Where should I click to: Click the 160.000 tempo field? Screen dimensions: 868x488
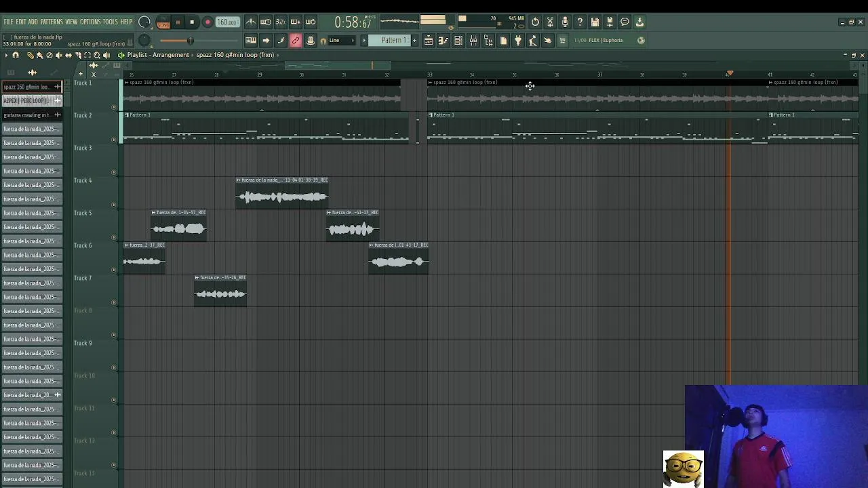pyautogui.click(x=227, y=22)
